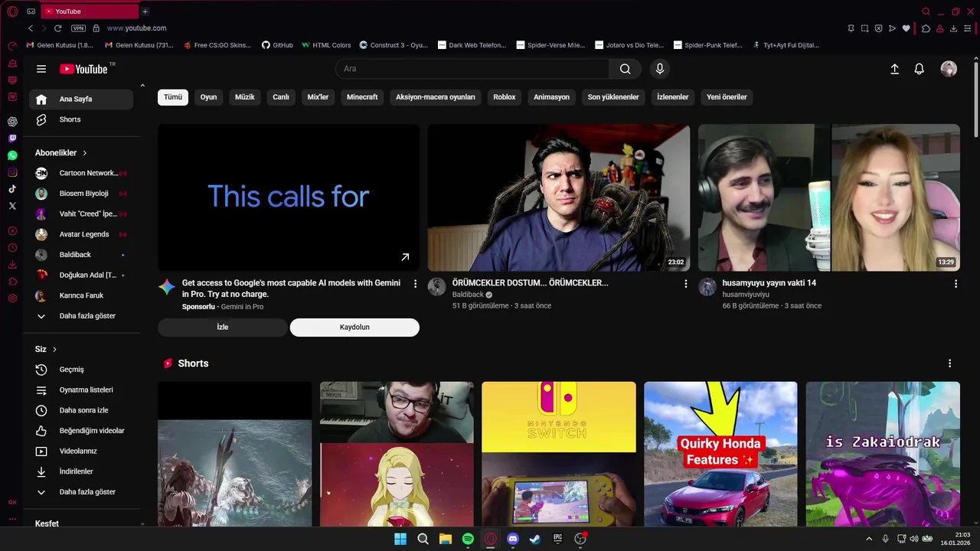Screen dimensions: 980x551
Task: Open the Quirky Honda Features short
Action: [x=720, y=455]
